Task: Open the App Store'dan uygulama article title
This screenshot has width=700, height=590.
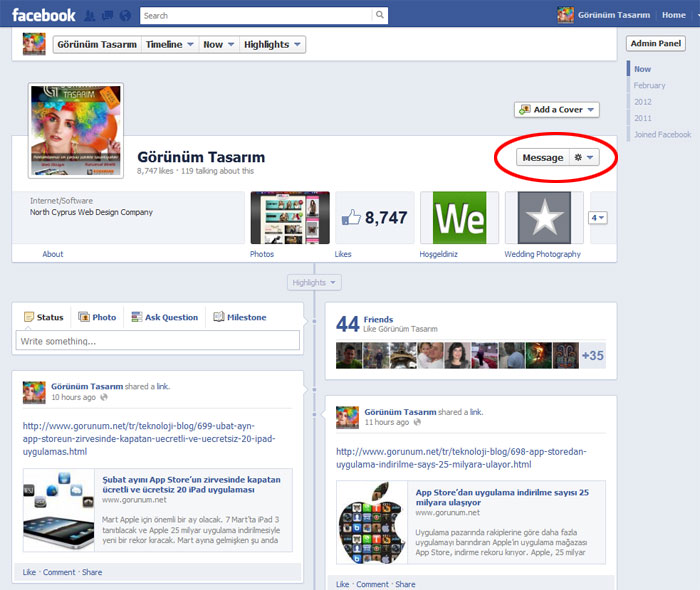Action: [502, 497]
